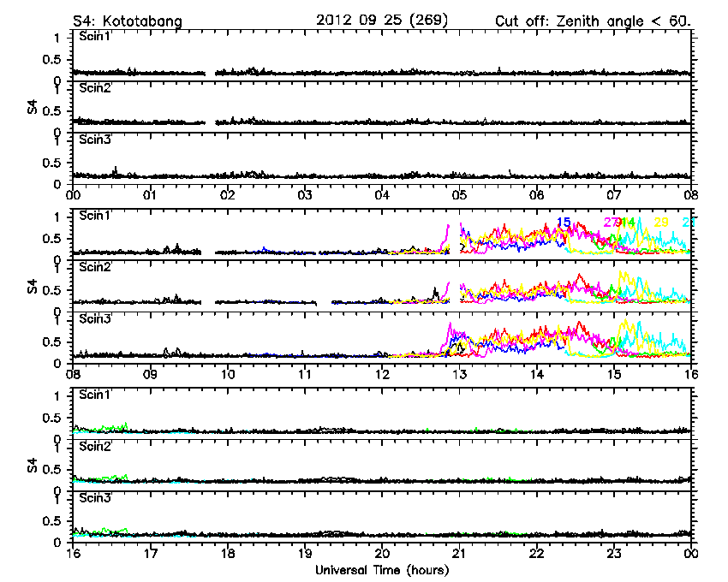
Task: Click the "06" hour tick label
Action: pos(537,195)
